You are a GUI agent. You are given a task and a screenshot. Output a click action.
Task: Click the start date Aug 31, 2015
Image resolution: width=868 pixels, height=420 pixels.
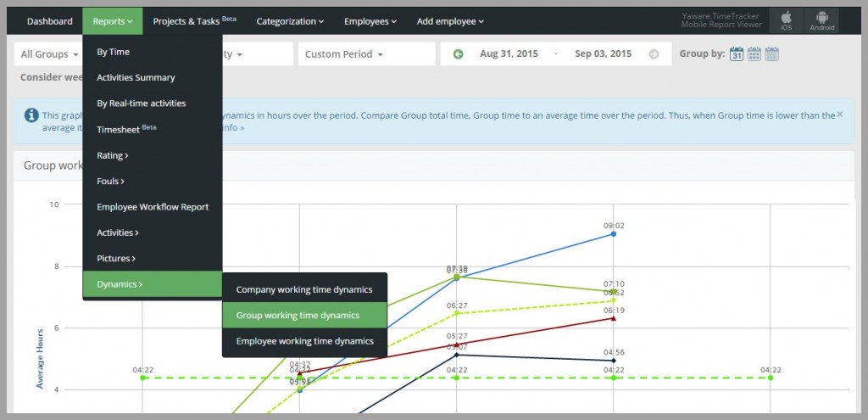[509, 53]
